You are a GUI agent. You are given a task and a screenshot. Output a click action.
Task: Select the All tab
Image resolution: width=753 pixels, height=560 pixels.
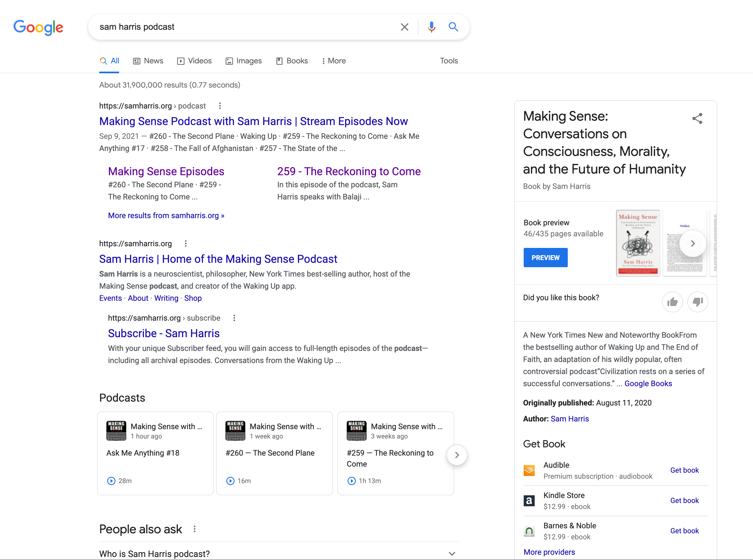pos(109,61)
